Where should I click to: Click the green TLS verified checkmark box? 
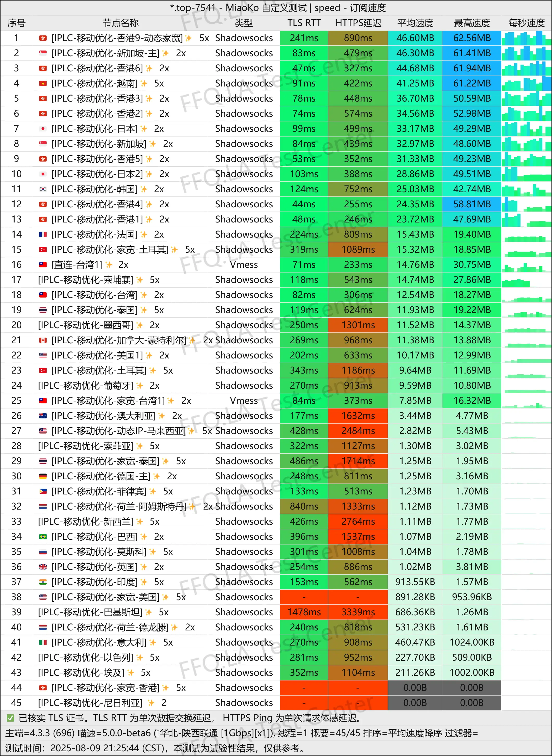coord(10,717)
